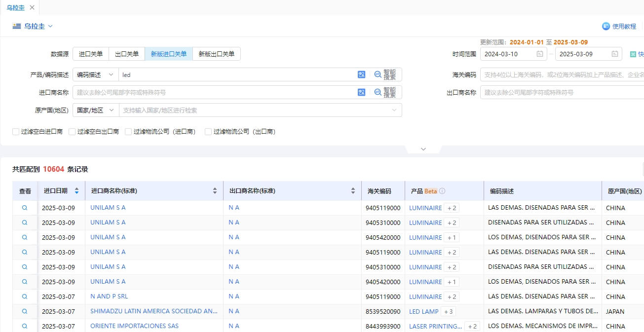Click the 10604 record count
644x332 pixels.
click(x=54, y=169)
